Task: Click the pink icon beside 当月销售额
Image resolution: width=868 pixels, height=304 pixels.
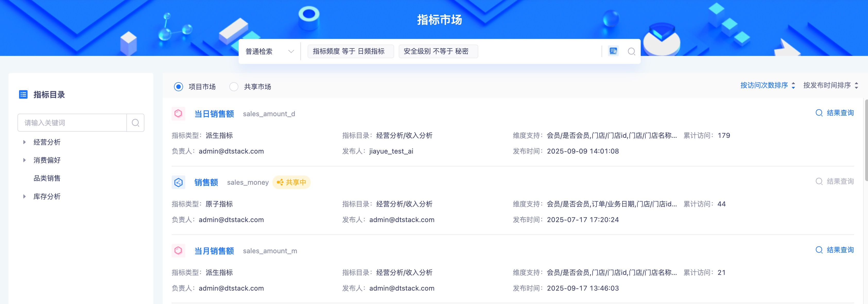Action: 178,251
